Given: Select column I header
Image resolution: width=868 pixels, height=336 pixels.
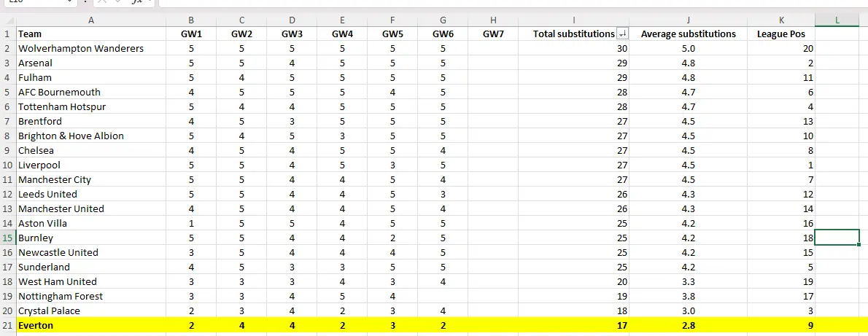Looking at the screenshot, I should [574, 20].
